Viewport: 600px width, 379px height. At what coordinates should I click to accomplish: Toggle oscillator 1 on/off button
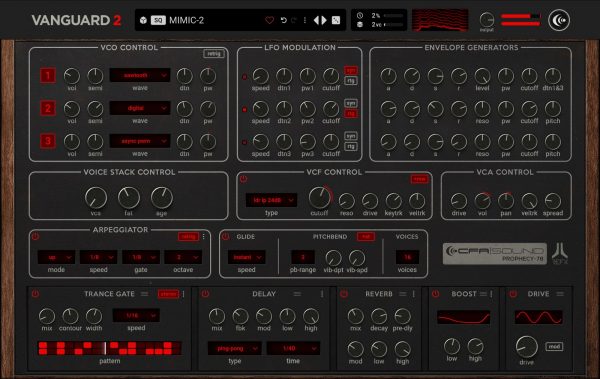48,75
